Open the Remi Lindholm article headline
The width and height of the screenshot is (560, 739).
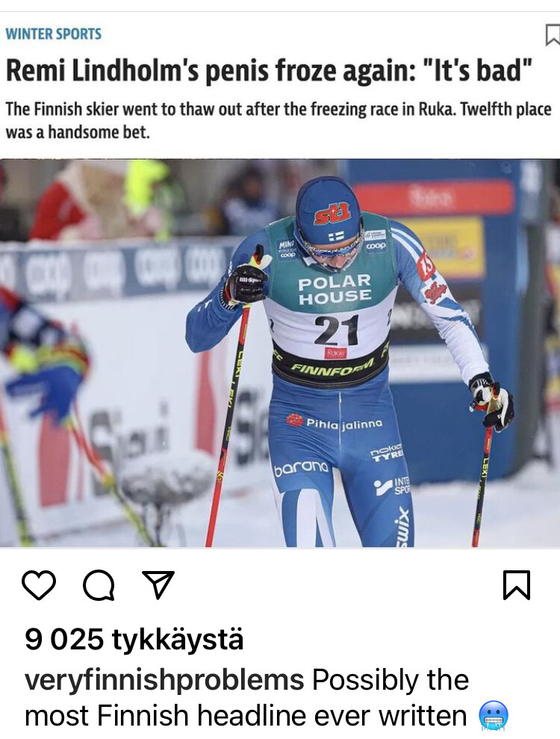click(269, 70)
